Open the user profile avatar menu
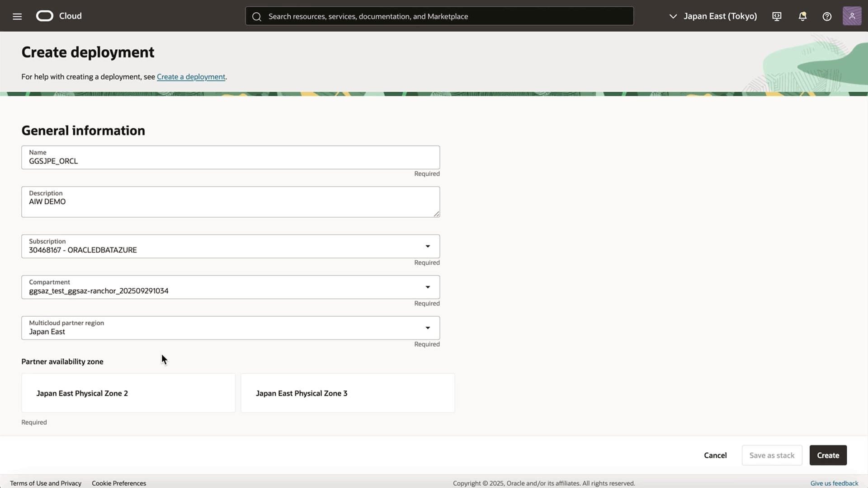 [x=852, y=16]
